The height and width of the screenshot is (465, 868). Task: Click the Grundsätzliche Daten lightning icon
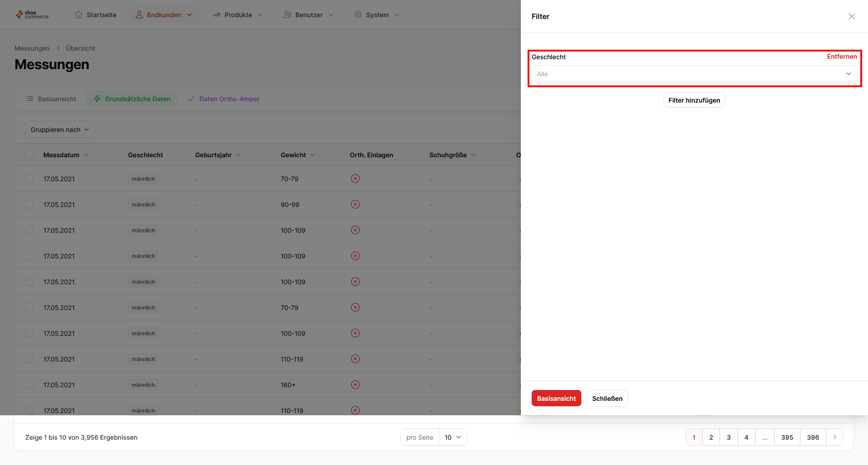97,99
